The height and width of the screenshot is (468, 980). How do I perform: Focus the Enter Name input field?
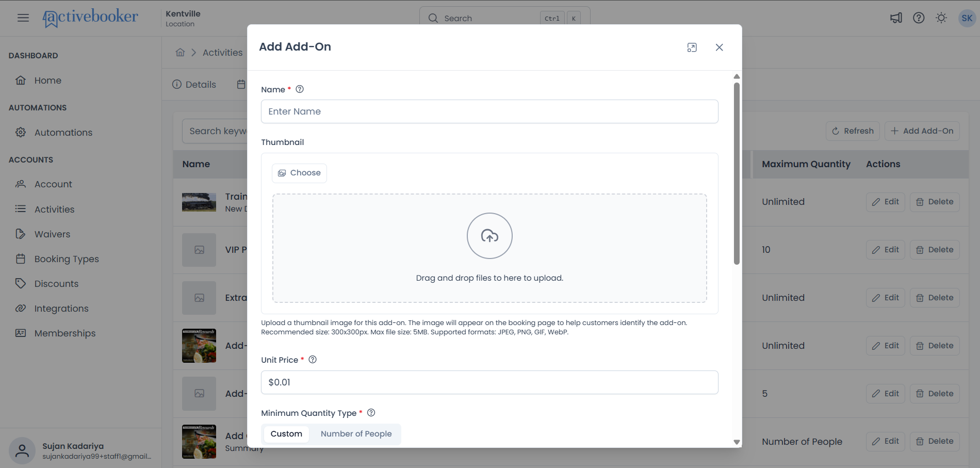(x=489, y=111)
